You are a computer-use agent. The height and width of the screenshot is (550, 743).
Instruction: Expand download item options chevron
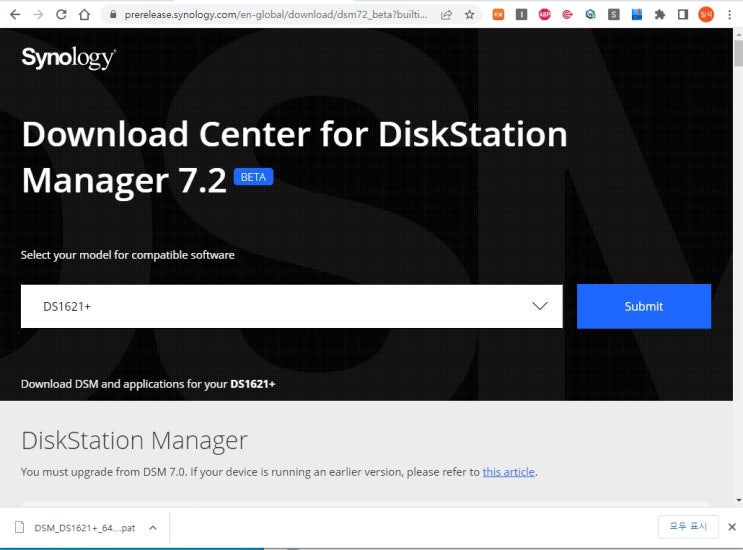point(153,528)
